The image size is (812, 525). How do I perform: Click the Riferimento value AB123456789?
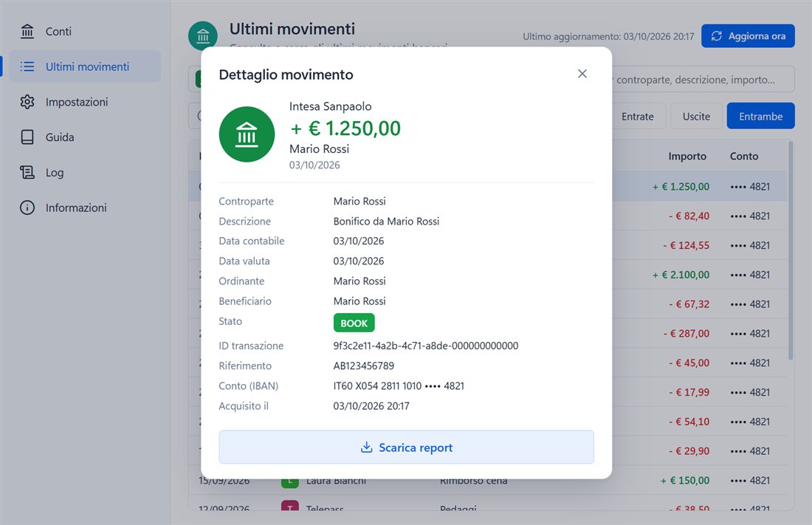pyautogui.click(x=363, y=366)
